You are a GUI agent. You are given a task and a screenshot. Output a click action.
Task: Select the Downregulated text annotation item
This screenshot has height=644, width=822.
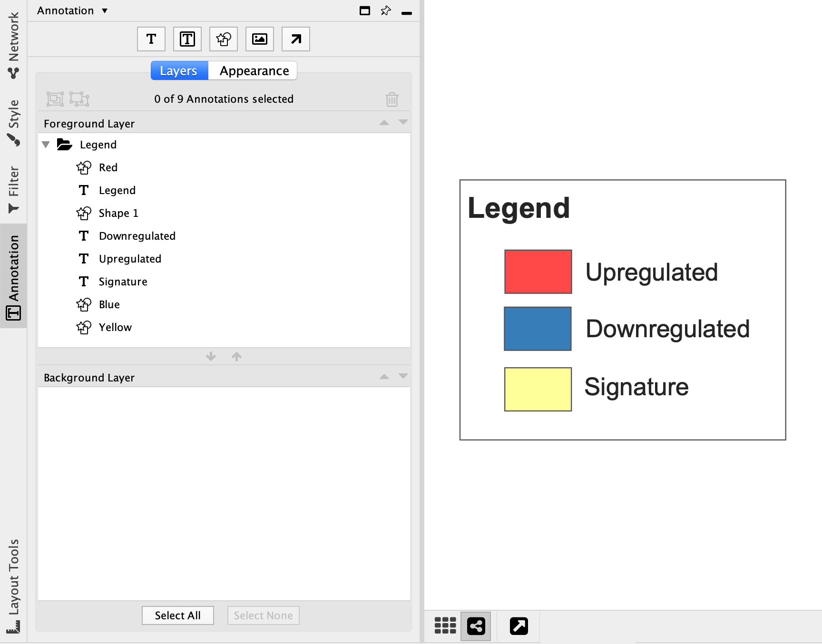(x=137, y=236)
